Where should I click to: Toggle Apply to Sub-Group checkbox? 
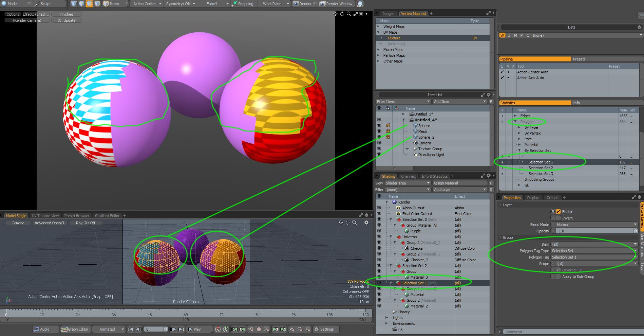(x=558, y=277)
